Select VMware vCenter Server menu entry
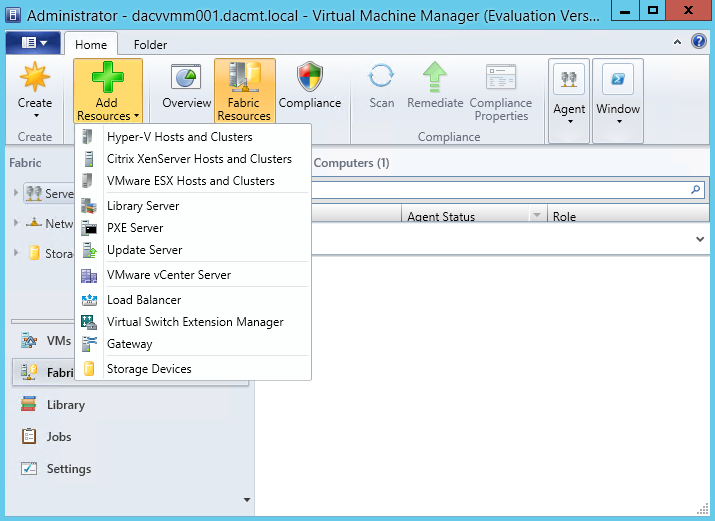715x521 pixels. point(193,275)
